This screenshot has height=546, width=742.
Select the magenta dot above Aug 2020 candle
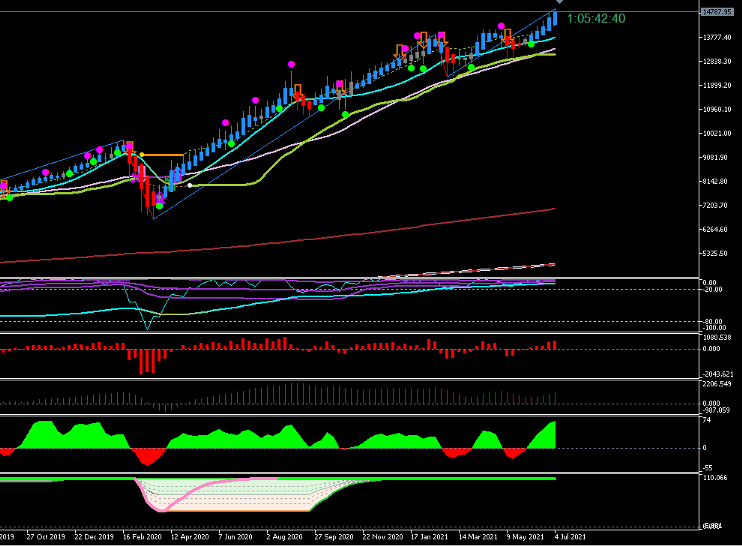(x=292, y=62)
